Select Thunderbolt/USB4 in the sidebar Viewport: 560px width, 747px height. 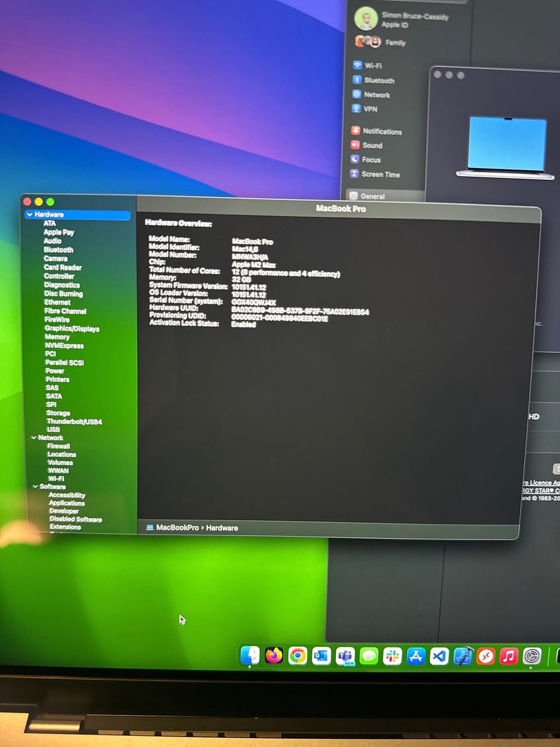(x=74, y=421)
